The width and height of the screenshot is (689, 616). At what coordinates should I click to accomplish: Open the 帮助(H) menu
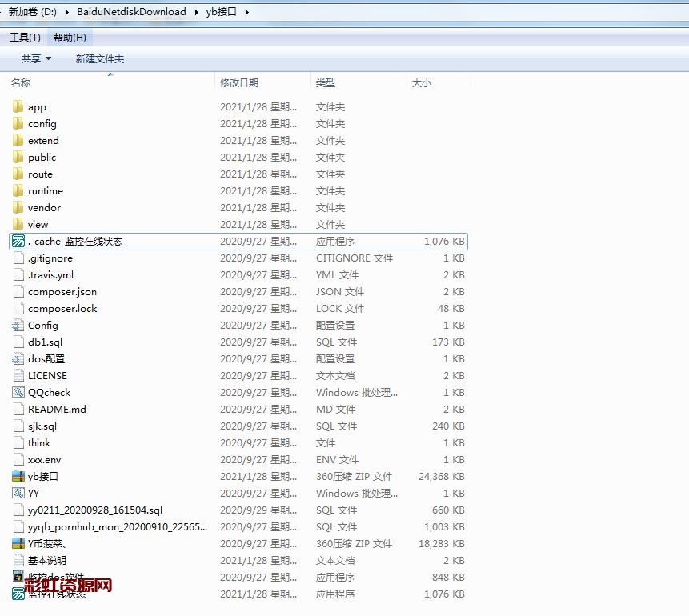point(70,38)
